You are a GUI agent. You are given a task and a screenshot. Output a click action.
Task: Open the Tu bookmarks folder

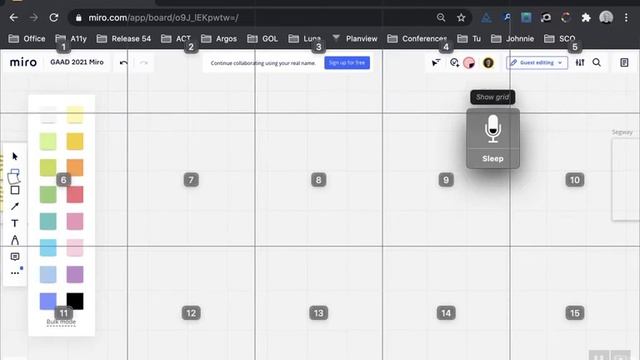pos(469,39)
